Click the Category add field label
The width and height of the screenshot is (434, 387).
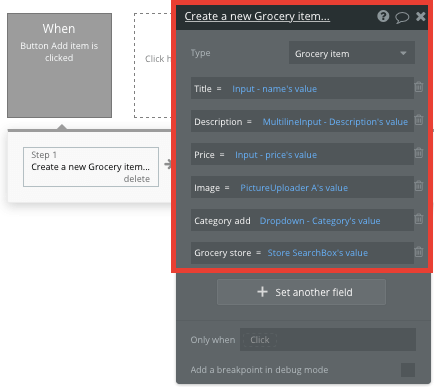click(x=222, y=221)
